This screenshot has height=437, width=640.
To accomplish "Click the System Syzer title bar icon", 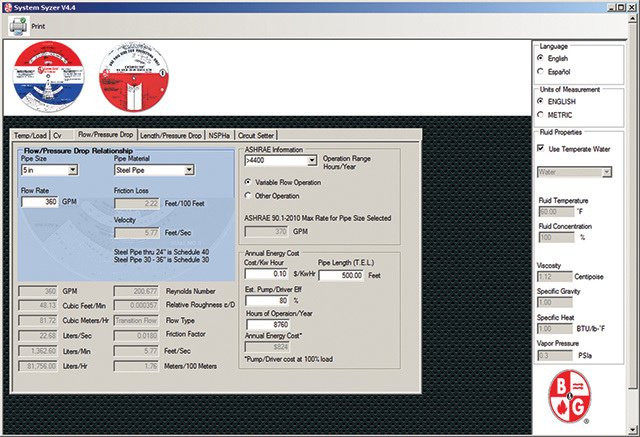I will (7, 6).
